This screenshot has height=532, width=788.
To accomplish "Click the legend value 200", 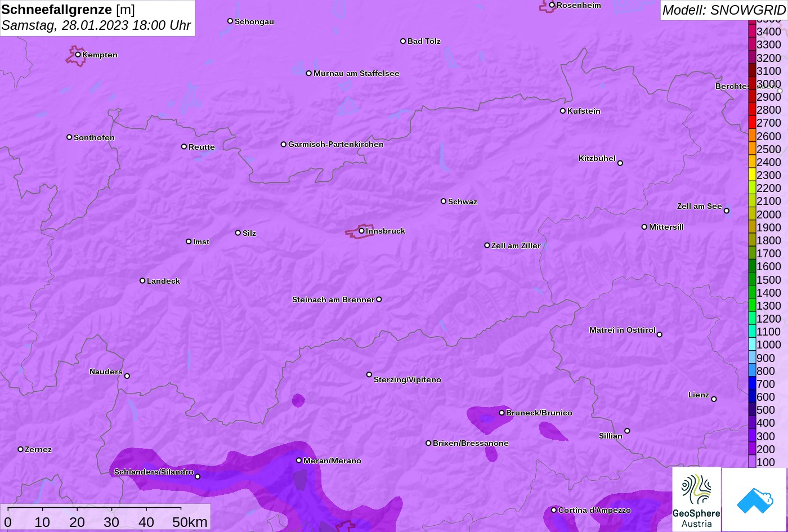I will [x=766, y=449].
